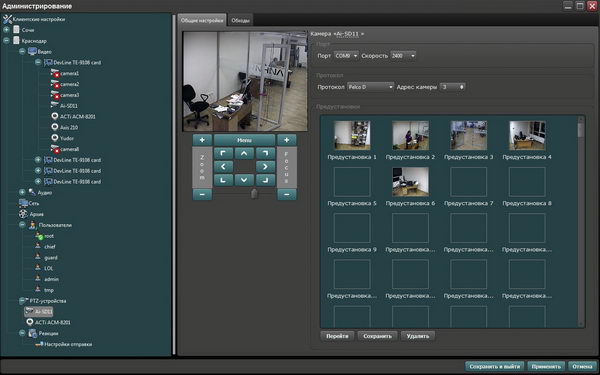Collapse the Видео branch
The height and width of the screenshot is (375, 600).
click(22, 51)
